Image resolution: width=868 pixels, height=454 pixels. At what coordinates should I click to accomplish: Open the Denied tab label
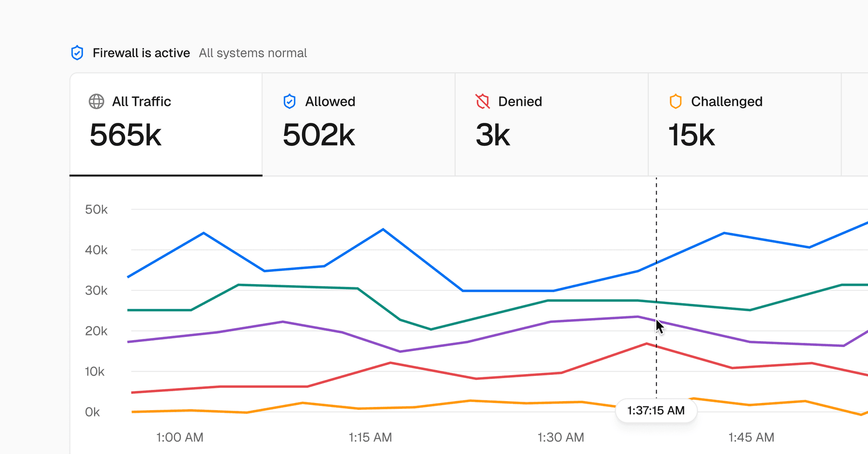click(520, 102)
